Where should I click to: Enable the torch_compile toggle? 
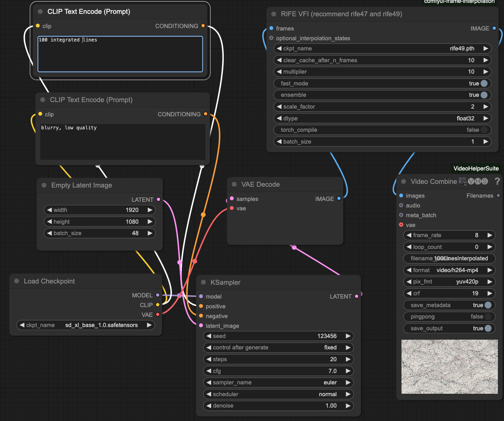click(x=484, y=130)
